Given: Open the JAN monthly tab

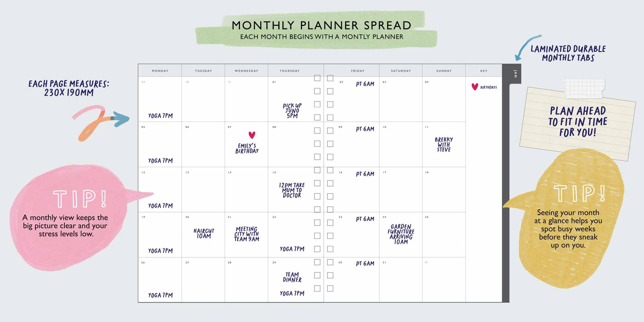Looking at the screenshot, I should click(515, 74).
